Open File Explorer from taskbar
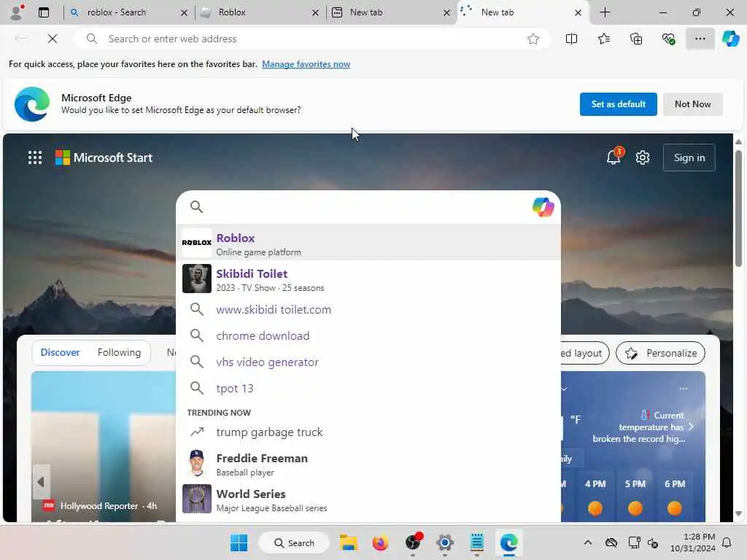This screenshot has width=747, height=560. (348, 542)
